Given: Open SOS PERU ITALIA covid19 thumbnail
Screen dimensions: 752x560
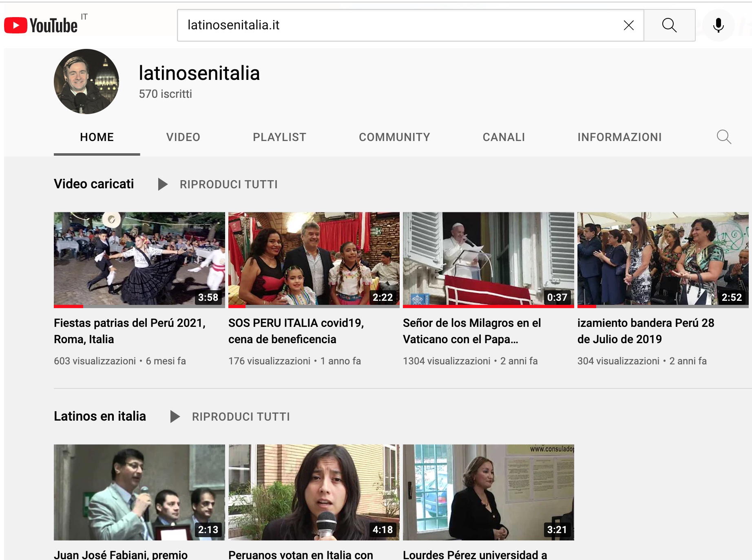Looking at the screenshot, I should point(314,259).
